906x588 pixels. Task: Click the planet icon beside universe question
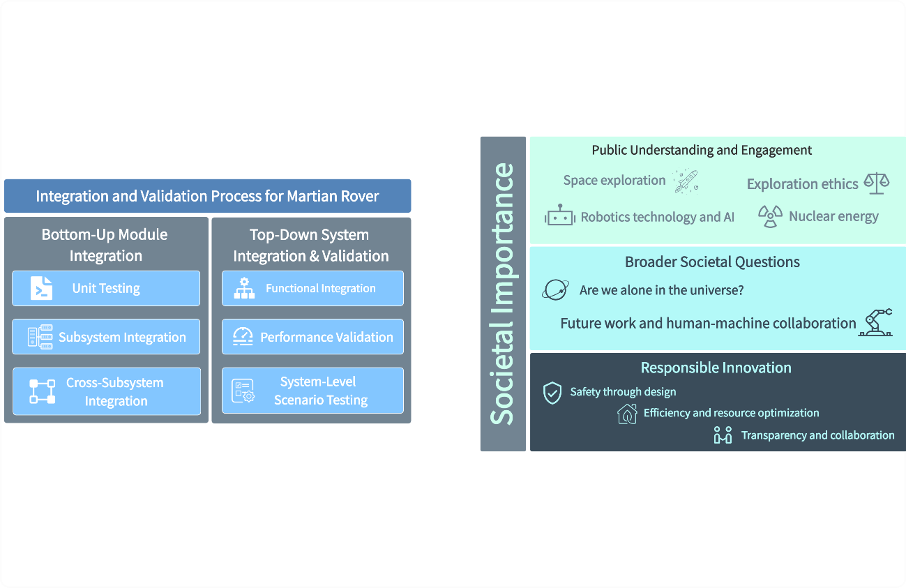556,289
